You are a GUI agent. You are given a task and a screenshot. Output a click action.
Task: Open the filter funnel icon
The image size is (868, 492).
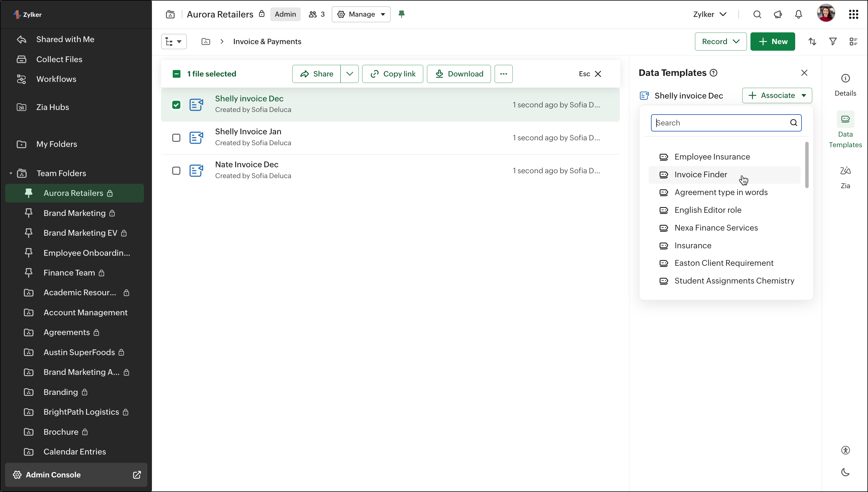pyautogui.click(x=833, y=42)
